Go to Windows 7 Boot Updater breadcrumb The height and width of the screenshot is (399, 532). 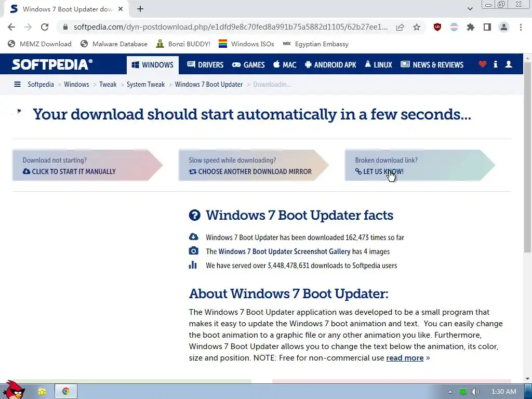point(209,84)
